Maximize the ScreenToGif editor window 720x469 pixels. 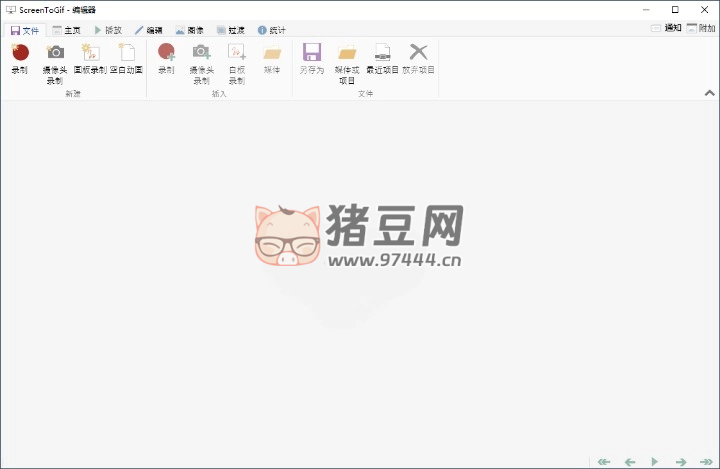click(675, 10)
